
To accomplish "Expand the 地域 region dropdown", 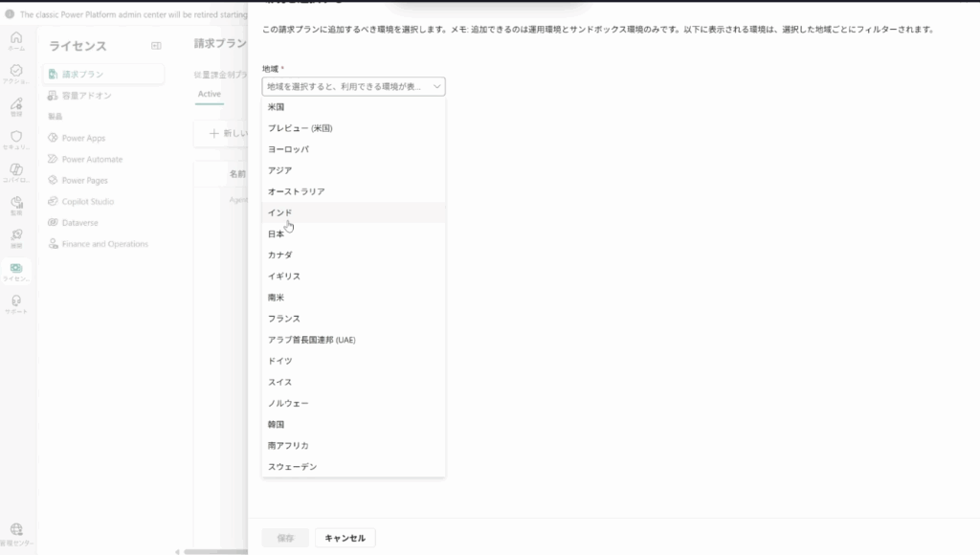I will click(353, 87).
